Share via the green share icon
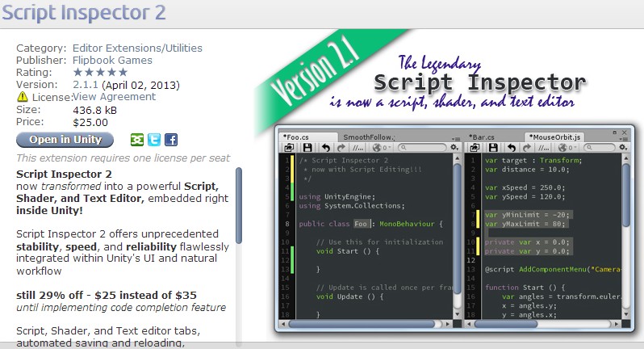The width and height of the screenshot is (644, 349). (x=136, y=140)
